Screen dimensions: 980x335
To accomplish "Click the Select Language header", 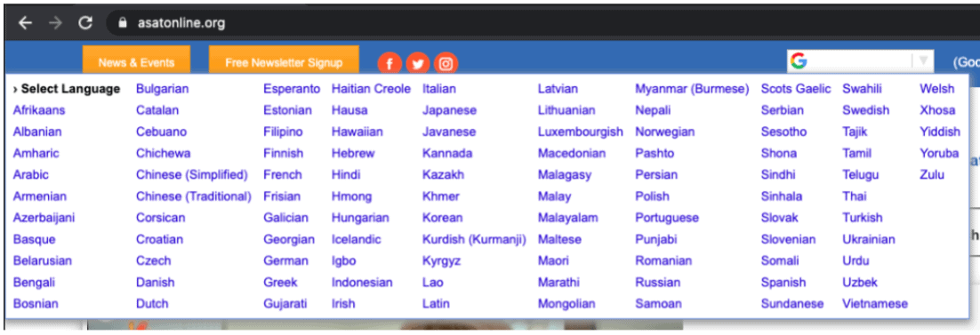I will (66, 89).
